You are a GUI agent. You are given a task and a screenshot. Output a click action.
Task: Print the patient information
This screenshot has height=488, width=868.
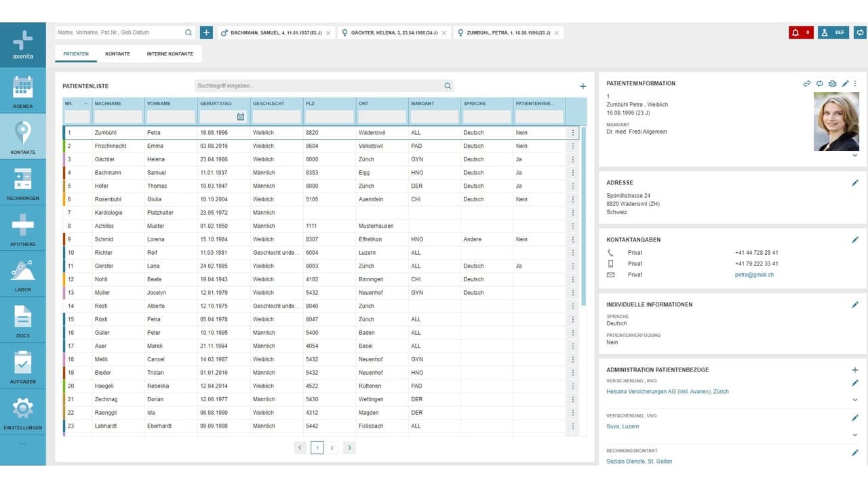pyautogui.click(x=833, y=83)
